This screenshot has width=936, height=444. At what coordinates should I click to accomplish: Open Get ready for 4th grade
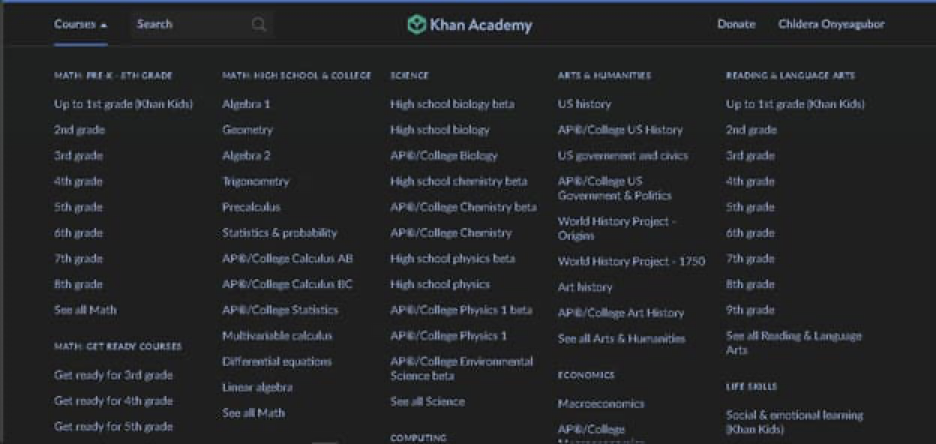click(x=113, y=400)
